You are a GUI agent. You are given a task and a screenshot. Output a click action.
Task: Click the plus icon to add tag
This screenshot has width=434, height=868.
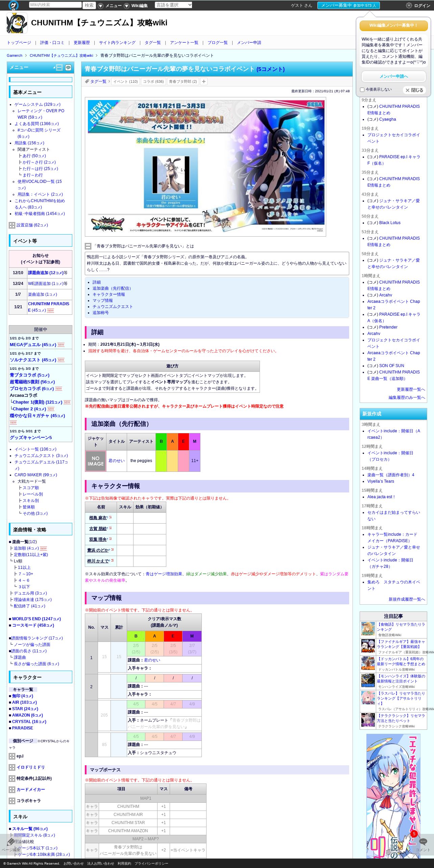point(203,81)
